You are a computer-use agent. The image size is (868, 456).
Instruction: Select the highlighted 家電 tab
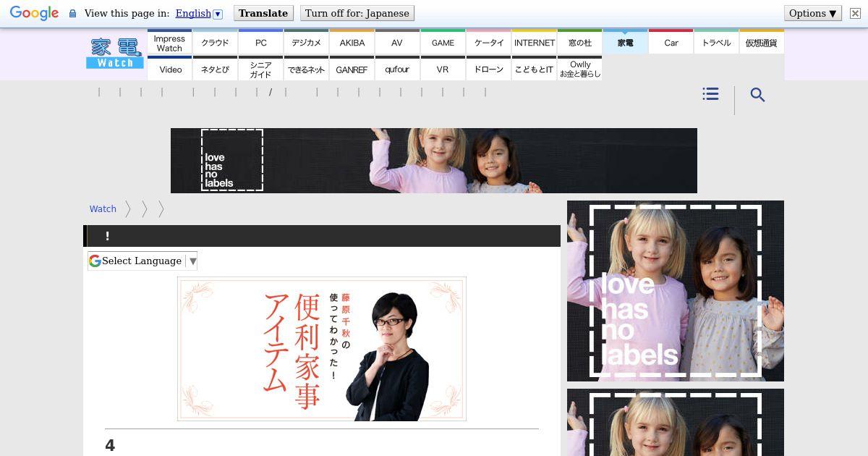625,43
